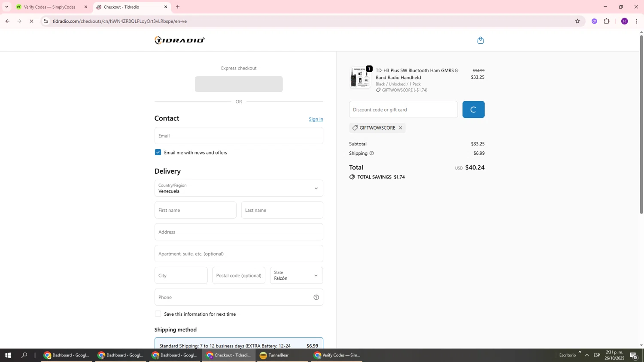This screenshot has height=362, width=644.
Task: Click the TD-H3 Plus product title text
Action: coord(417,74)
